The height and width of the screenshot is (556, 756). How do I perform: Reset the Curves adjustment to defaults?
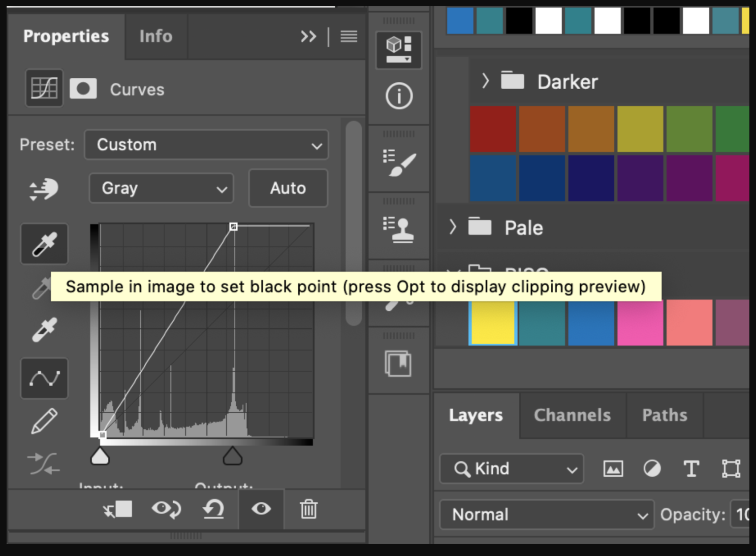coord(214,510)
